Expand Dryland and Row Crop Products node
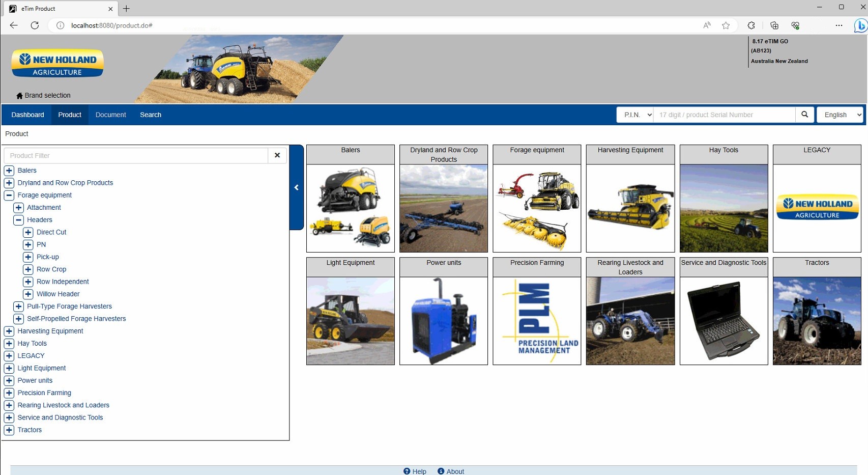Viewport: 868px width, 475px height. coord(9,183)
